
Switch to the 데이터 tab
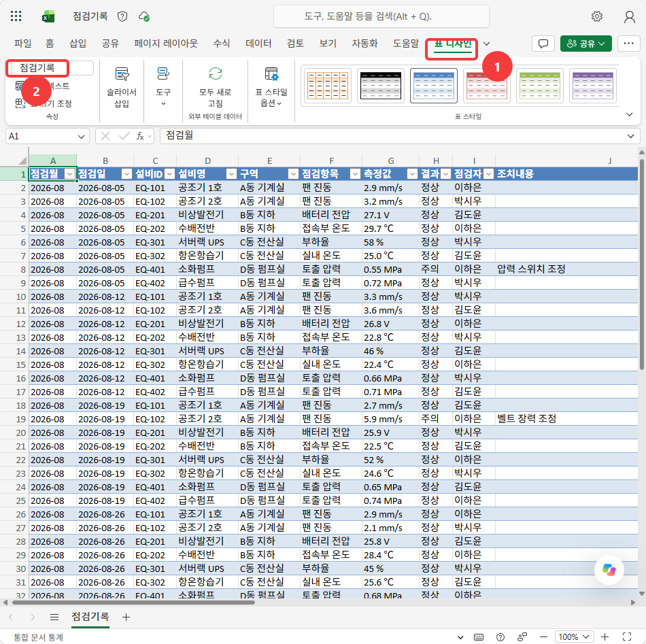258,44
